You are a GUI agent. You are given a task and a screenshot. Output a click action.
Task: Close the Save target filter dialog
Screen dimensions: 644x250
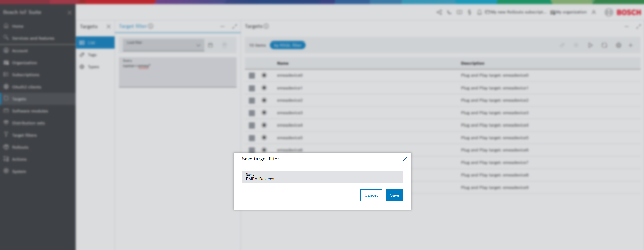click(x=405, y=159)
